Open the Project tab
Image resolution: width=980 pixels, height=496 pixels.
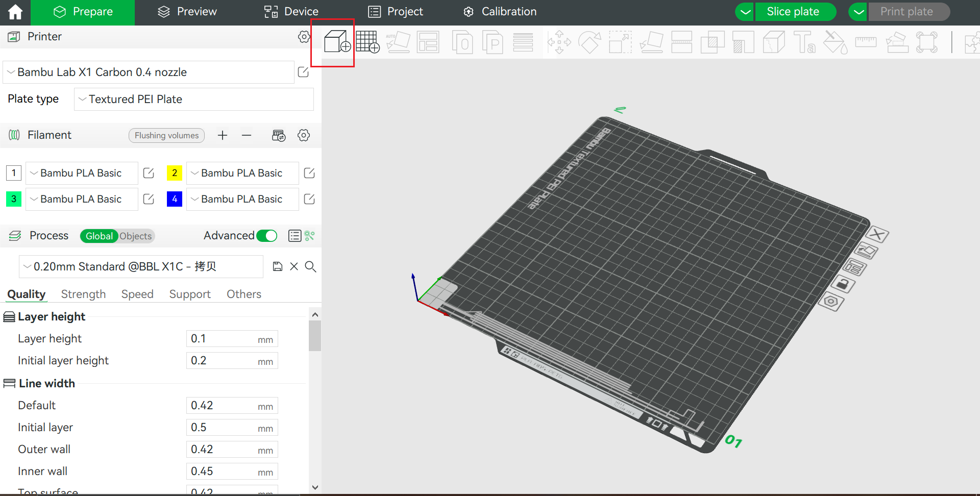(396, 12)
